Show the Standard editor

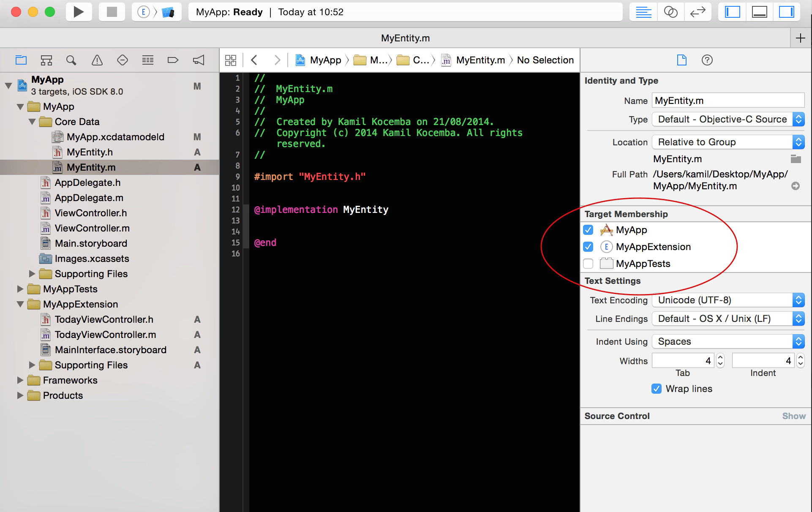pyautogui.click(x=643, y=12)
